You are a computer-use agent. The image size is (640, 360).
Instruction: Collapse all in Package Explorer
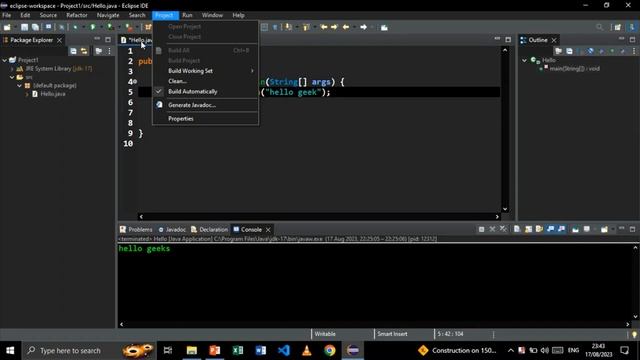[73, 51]
